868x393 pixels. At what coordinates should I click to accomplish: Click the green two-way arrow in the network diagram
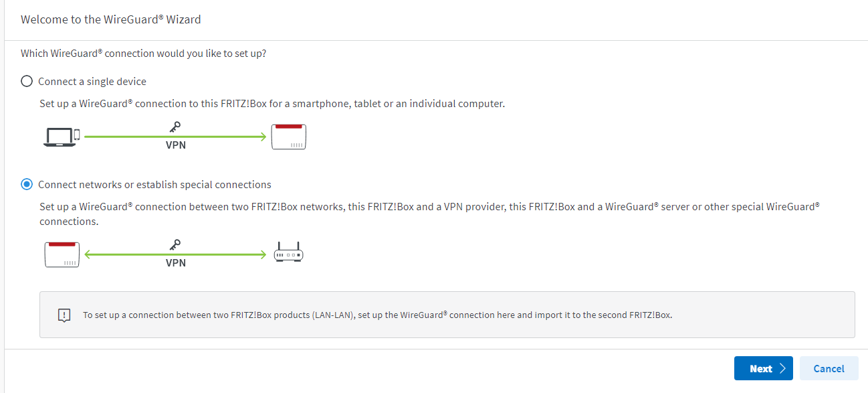[176, 254]
